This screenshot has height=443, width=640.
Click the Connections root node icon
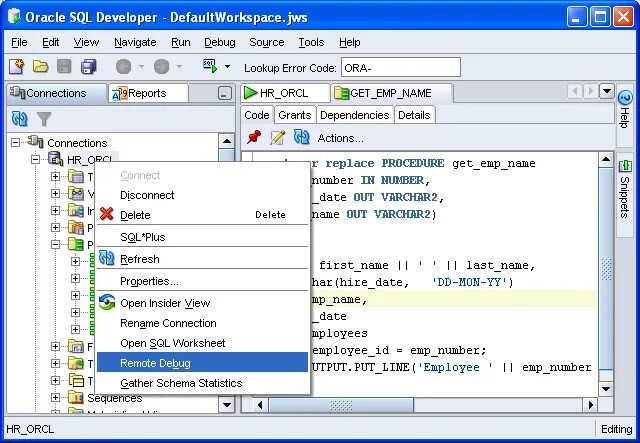[x=36, y=142]
